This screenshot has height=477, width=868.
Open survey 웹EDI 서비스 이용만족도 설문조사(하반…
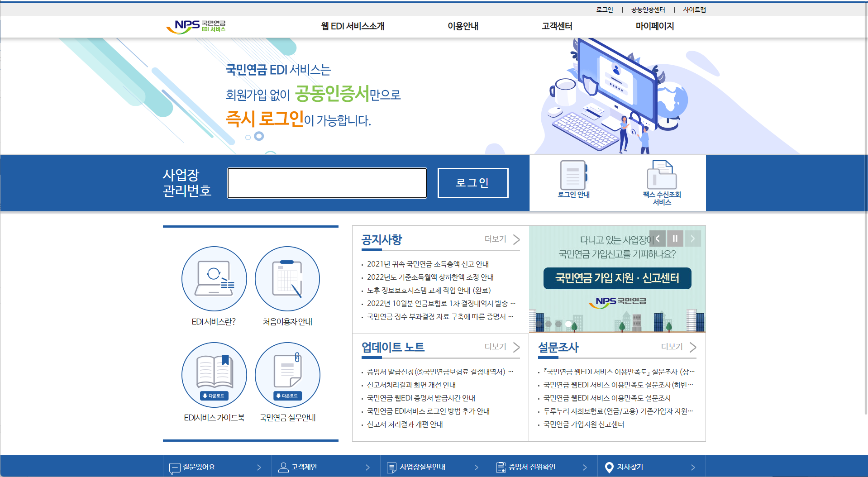point(618,385)
